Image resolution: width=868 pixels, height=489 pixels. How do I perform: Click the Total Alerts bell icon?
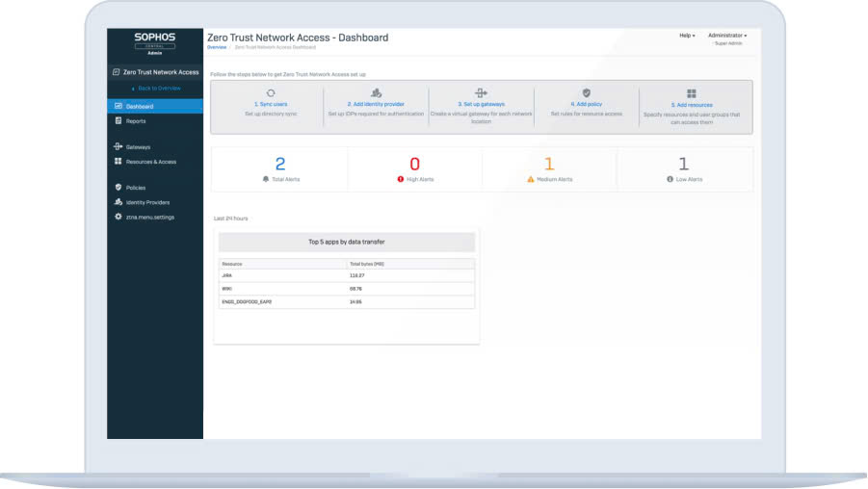pyautogui.click(x=266, y=179)
